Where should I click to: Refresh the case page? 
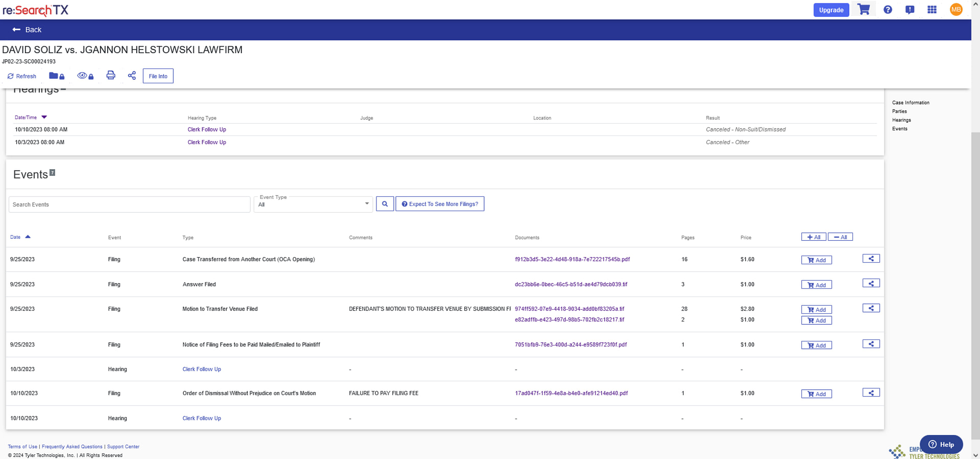pos(21,76)
